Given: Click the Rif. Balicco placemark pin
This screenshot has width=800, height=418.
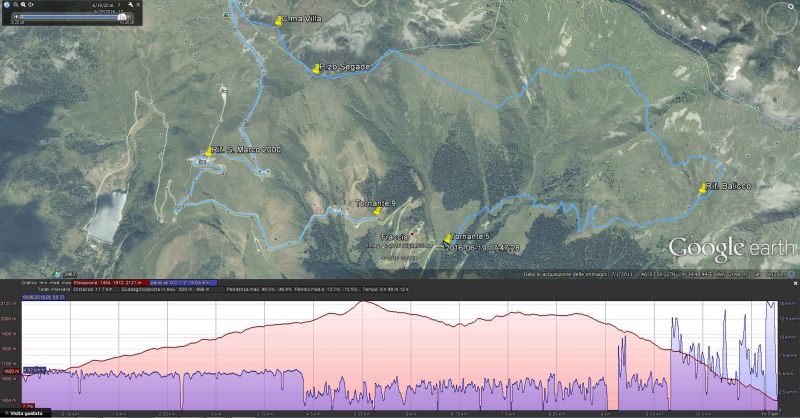Looking at the screenshot, I should pos(703,189).
